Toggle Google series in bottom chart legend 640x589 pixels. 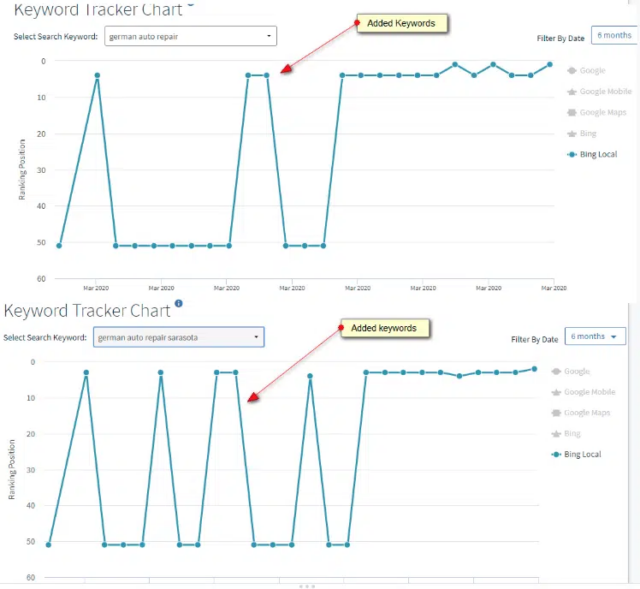click(x=571, y=371)
